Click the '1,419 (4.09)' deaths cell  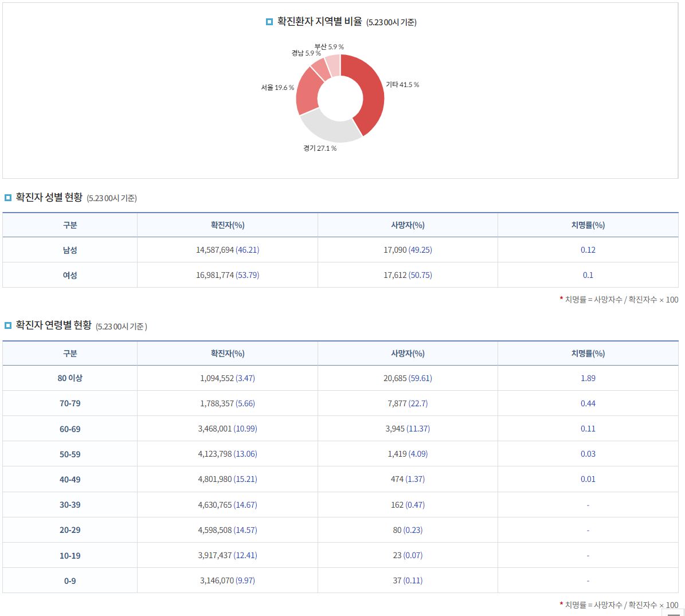click(x=408, y=454)
